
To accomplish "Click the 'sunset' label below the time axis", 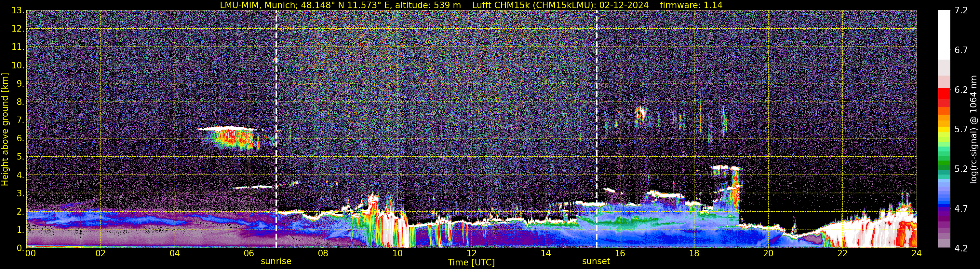I will click(596, 262).
